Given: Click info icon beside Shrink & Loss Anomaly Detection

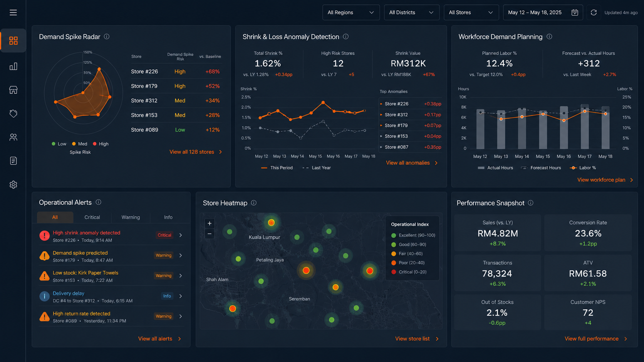Looking at the screenshot, I should (x=346, y=37).
